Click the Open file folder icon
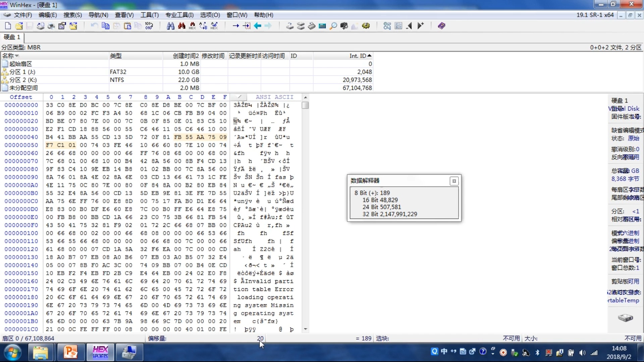This screenshot has width=644, height=362. pyautogui.click(x=19, y=26)
